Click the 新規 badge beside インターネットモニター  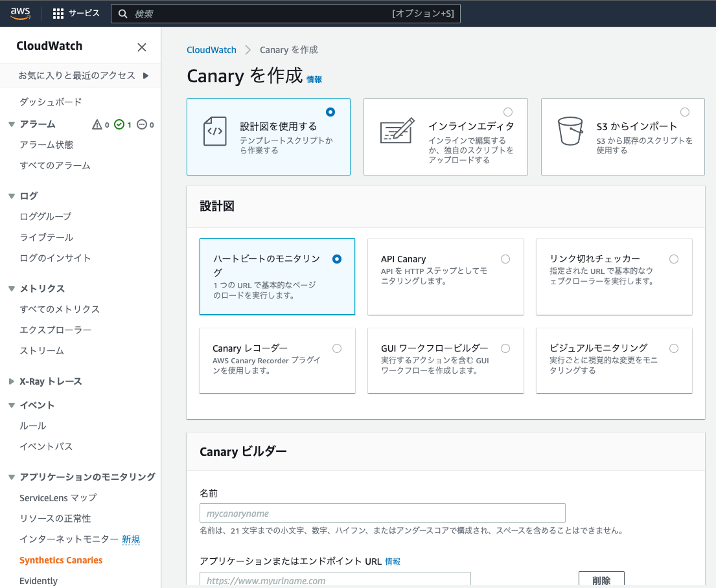[x=131, y=539]
